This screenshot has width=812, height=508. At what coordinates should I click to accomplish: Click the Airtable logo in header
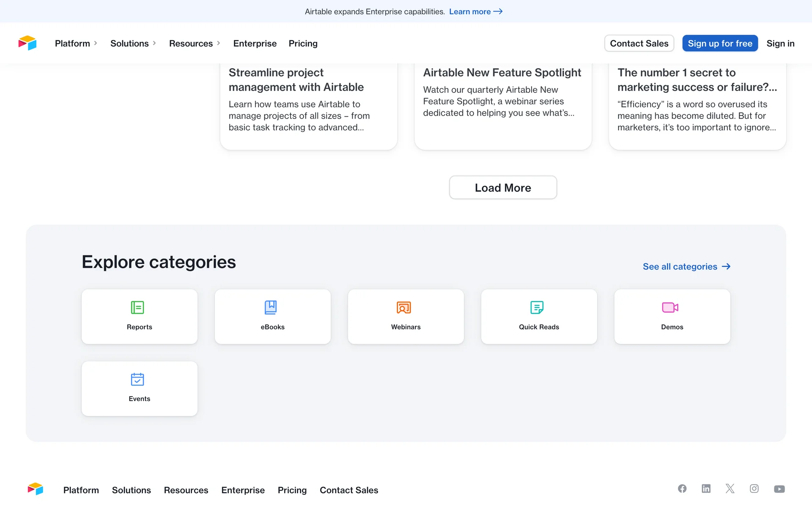click(27, 43)
